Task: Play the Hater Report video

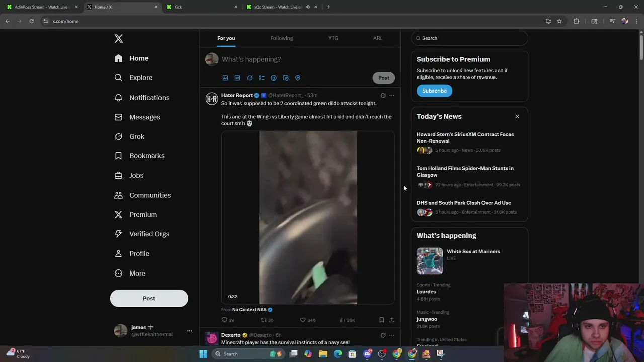Action: (x=308, y=218)
